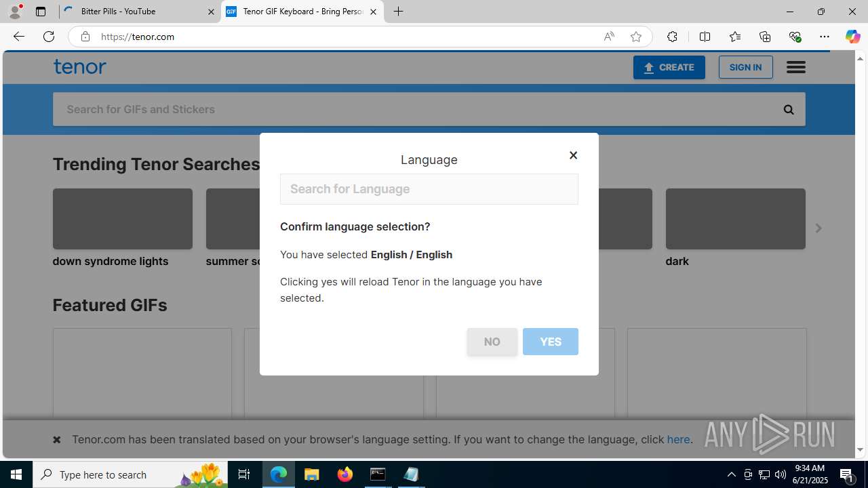The width and height of the screenshot is (868, 488).
Task: Open Microsoft Edge from the taskbar
Action: (279, 474)
